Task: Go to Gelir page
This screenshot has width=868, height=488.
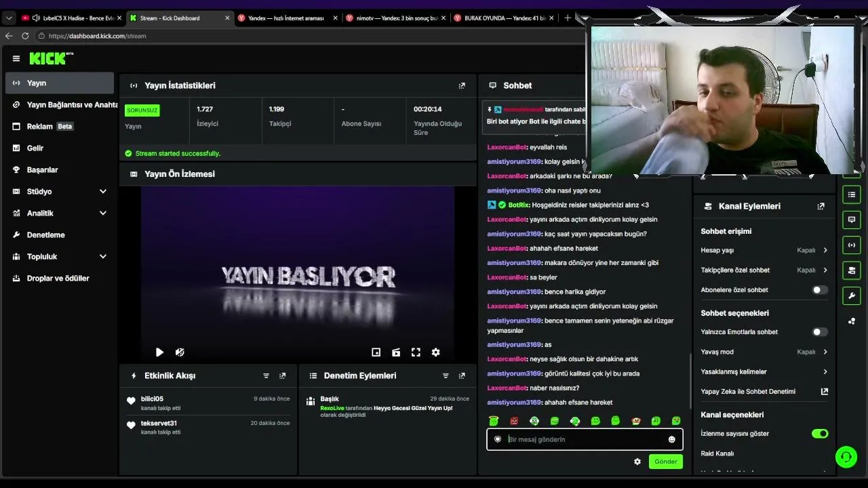Action: click(60, 148)
